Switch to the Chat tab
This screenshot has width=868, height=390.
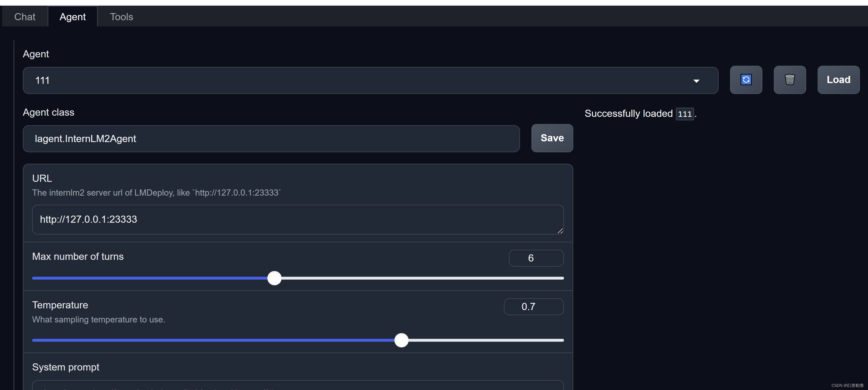point(25,17)
